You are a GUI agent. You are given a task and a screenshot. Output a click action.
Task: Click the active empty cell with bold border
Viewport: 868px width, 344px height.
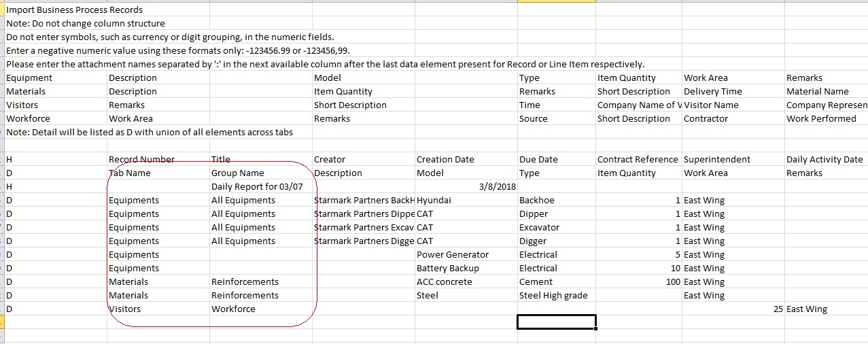coord(557,322)
